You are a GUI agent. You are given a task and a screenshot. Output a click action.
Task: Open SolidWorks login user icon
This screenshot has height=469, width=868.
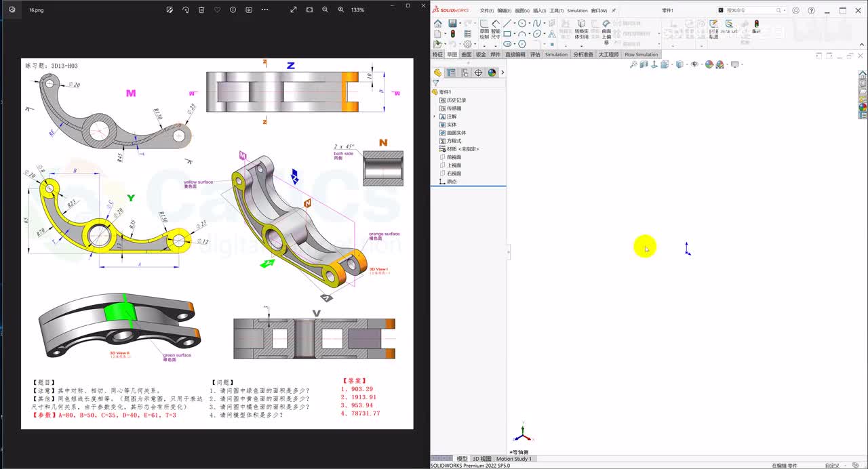(x=795, y=11)
